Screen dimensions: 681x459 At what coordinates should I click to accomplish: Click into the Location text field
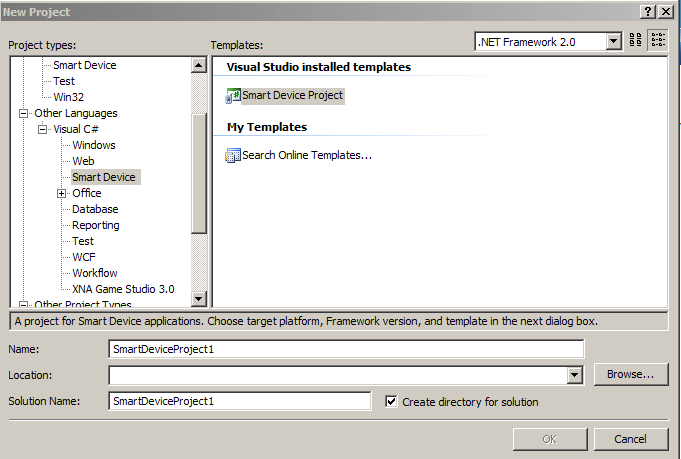338,375
